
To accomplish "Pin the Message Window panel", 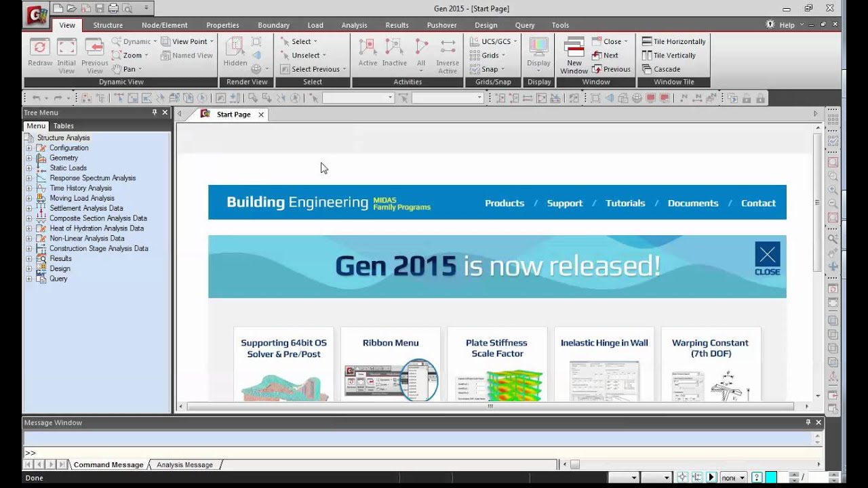I will coord(808,422).
